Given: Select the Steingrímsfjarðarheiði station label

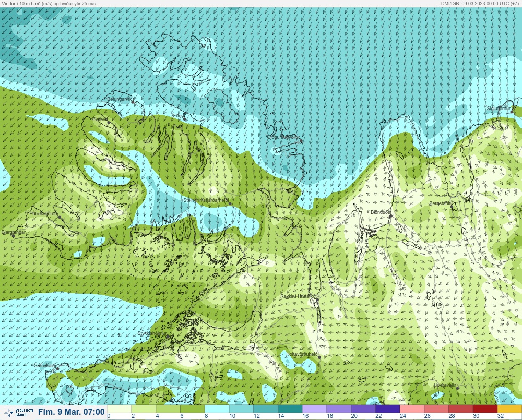Looking at the screenshot, I should [206, 200].
